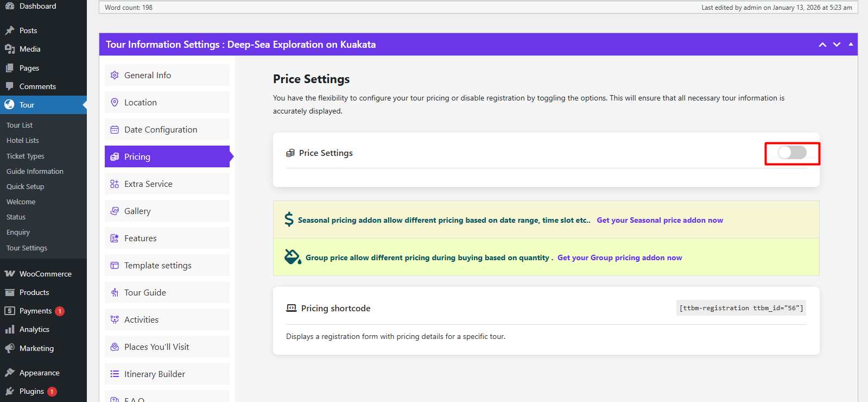Open Get your Seasonal price addon link
Screen dimensions: 868x402
pyautogui.click(x=660, y=220)
